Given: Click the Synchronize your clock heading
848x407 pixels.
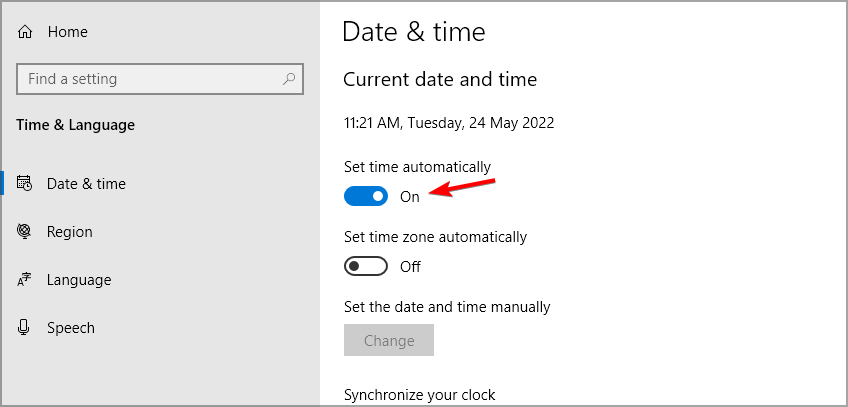Looking at the screenshot, I should point(419,395).
